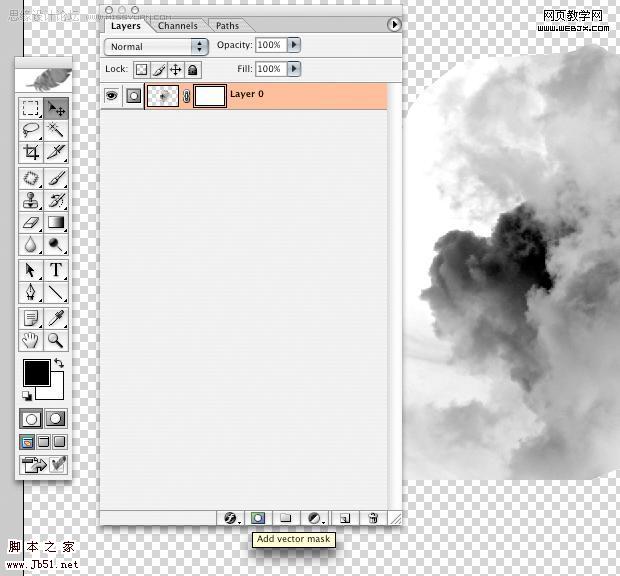Select the Zoom magnifier tool
Image resolution: width=620 pixels, height=576 pixels.
click(56, 340)
